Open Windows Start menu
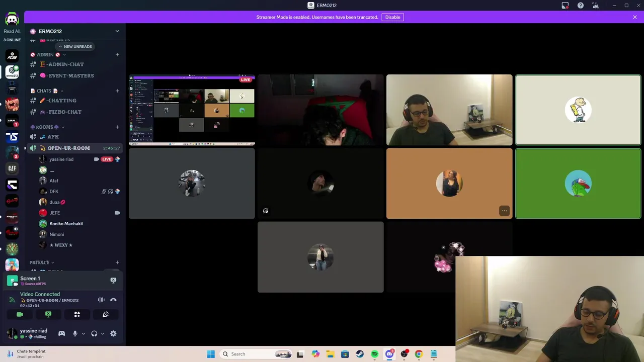 coord(211,354)
